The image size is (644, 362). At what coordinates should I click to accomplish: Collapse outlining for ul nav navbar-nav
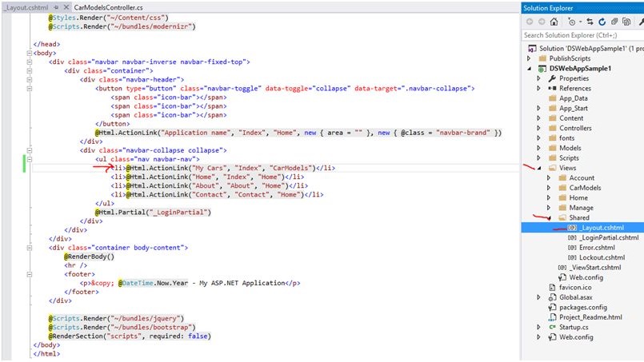point(29,159)
